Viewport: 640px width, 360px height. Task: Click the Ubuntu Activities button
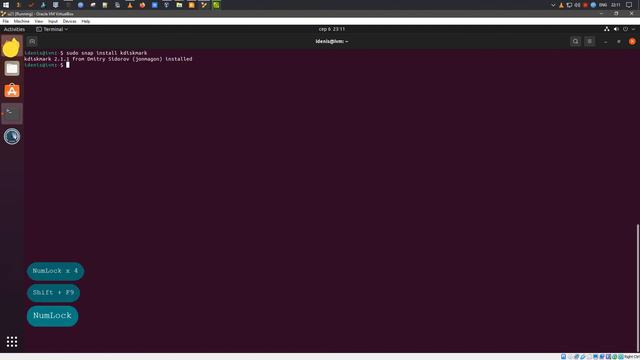click(x=14, y=29)
